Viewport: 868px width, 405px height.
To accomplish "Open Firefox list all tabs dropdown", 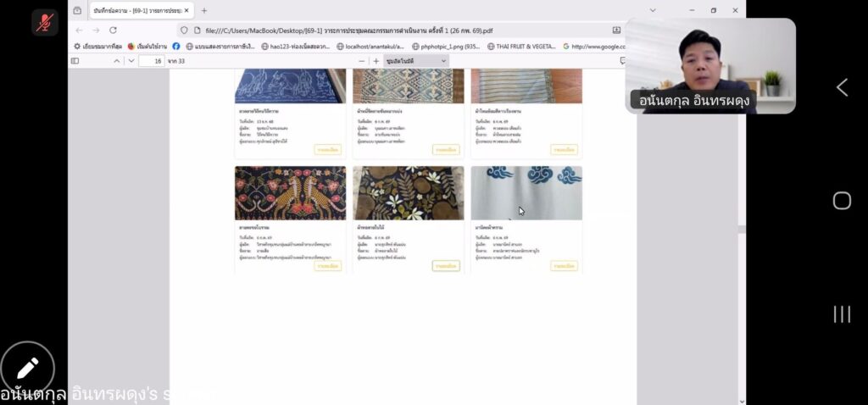I will (651, 10).
